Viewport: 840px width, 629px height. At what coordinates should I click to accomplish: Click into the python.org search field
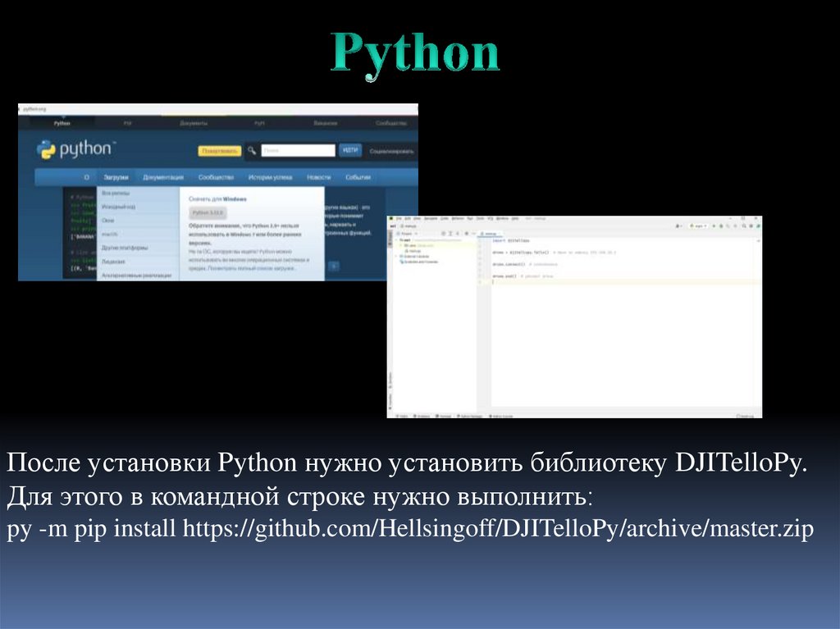(298, 151)
